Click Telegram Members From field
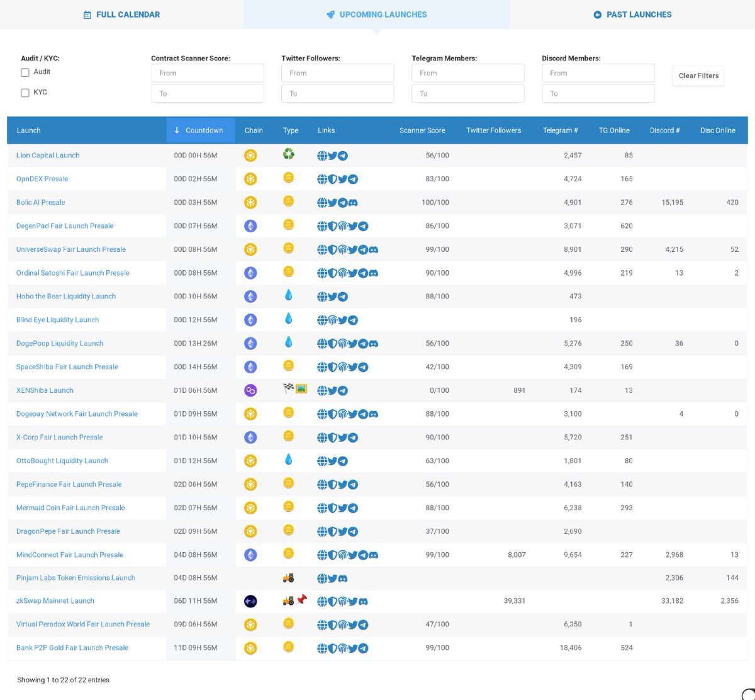 tap(468, 73)
